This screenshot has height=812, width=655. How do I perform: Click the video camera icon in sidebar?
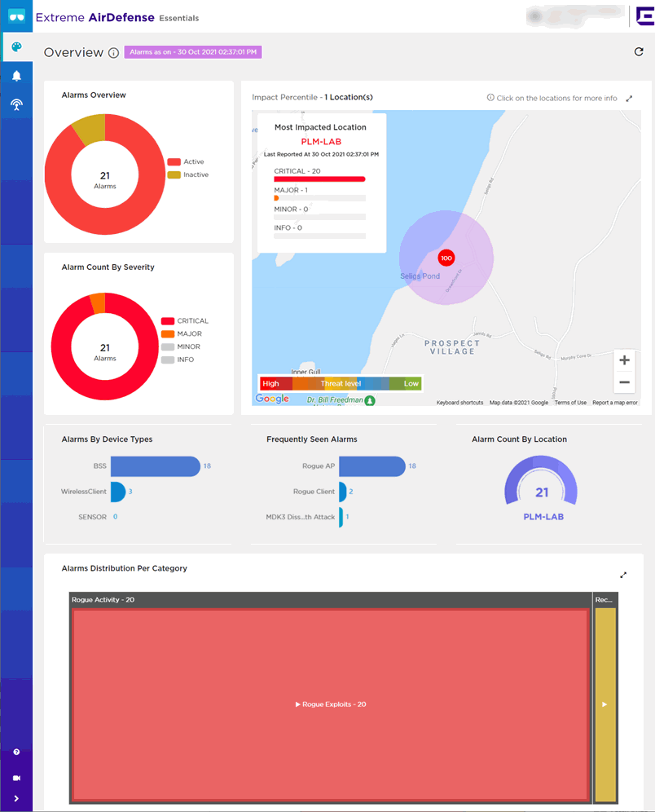point(16,778)
